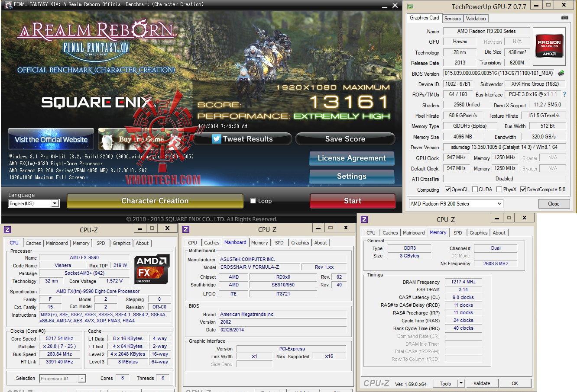Toggle the OpenCL checkbox in GPU-Z
This screenshot has width=577, height=392.
(448, 190)
